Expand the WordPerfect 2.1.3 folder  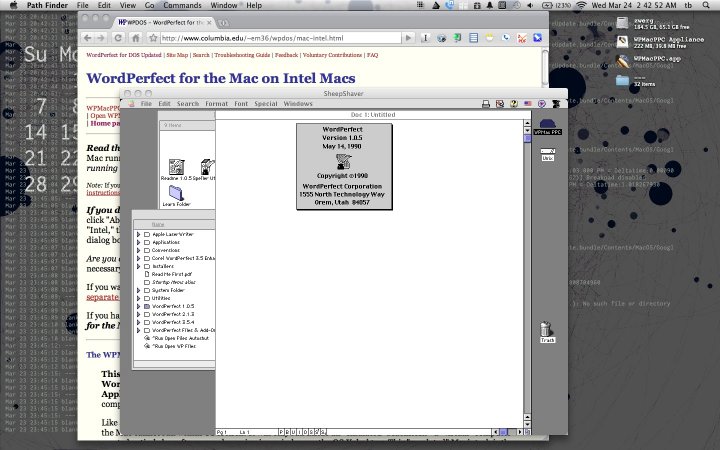[139, 314]
